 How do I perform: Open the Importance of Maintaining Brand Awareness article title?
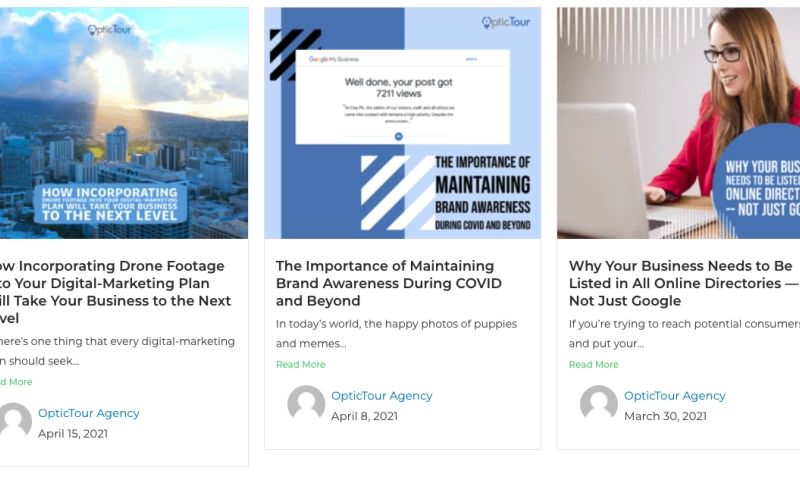[x=389, y=283]
